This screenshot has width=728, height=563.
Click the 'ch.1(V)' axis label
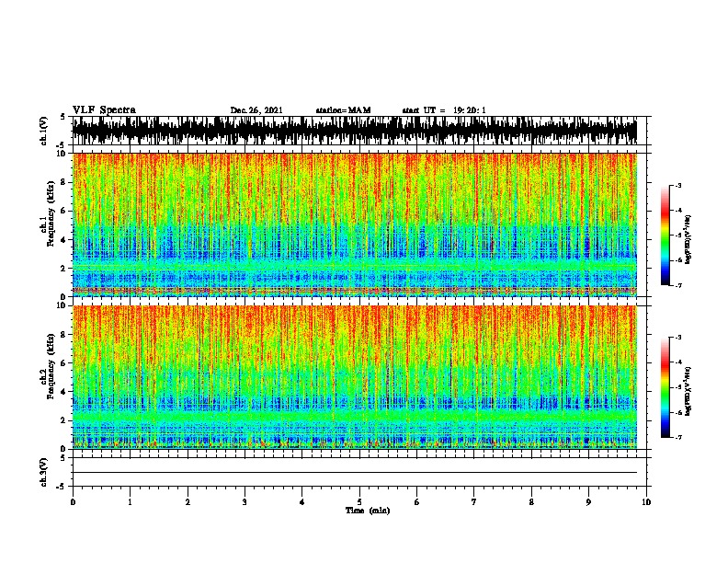pos(43,131)
